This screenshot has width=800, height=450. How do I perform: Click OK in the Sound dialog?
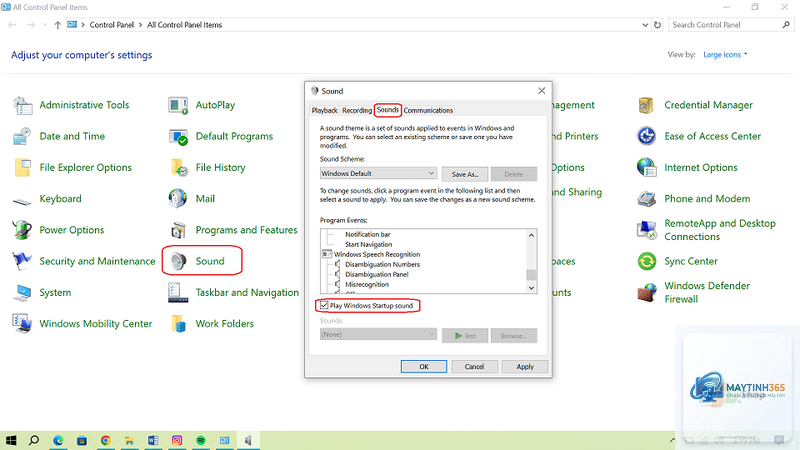[x=423, y=366]
